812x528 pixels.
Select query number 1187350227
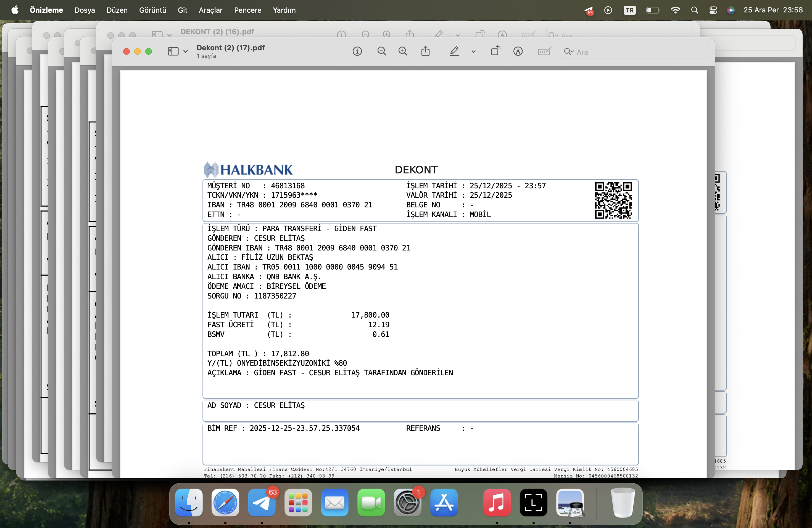coord(275,296)
